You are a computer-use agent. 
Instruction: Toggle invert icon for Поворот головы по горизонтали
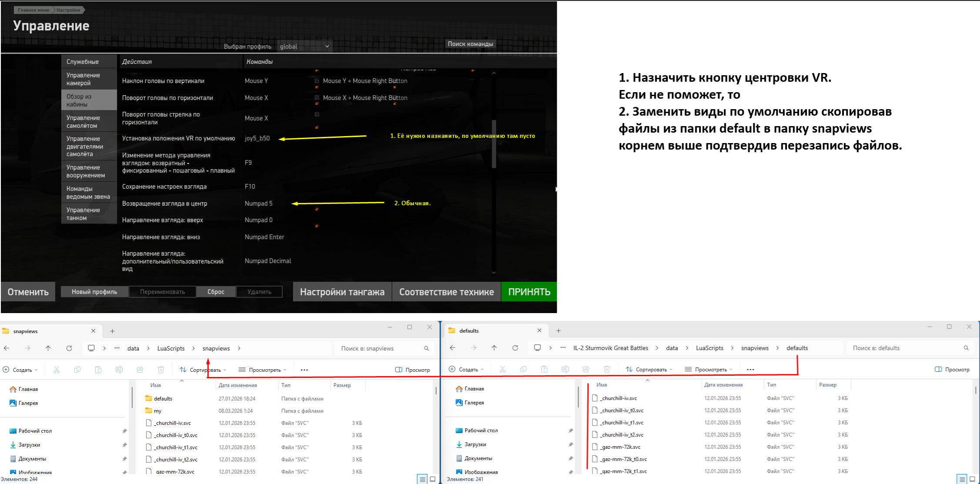click(317, 98)
